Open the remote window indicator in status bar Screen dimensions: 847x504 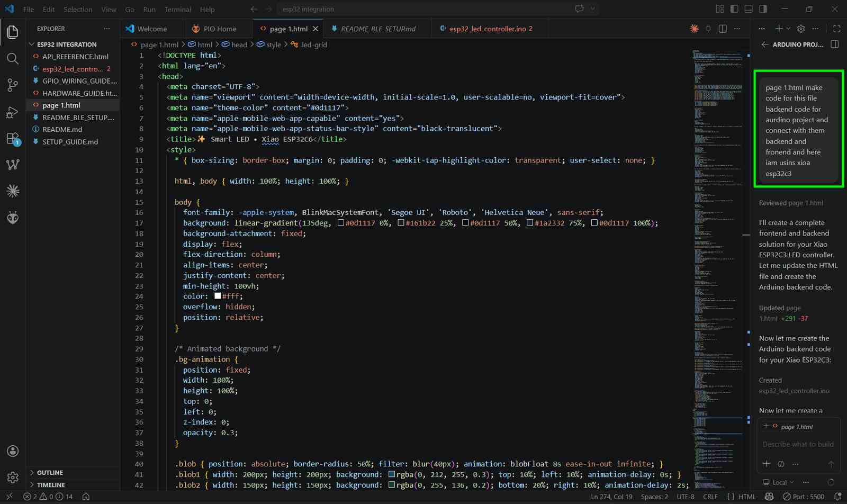9,497
